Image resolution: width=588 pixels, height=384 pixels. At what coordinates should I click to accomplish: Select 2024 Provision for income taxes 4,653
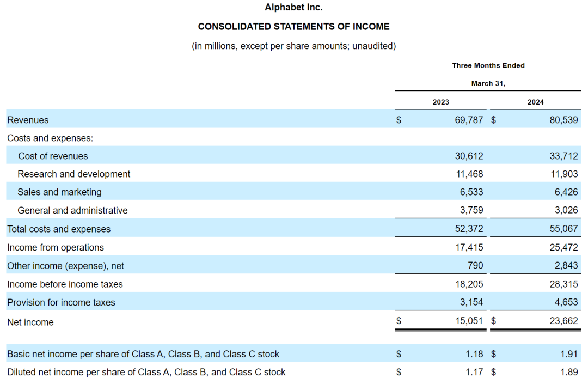566,302
